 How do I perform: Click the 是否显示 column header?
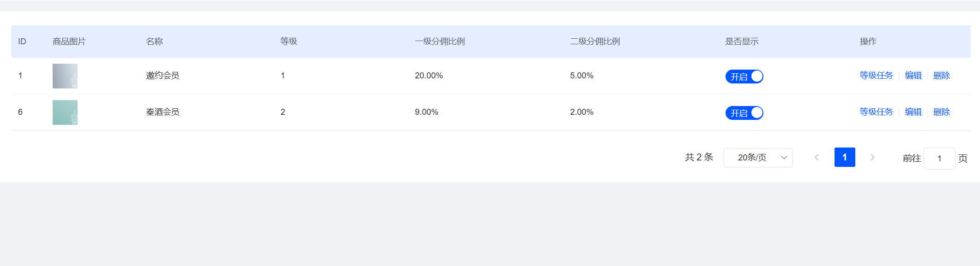click(x=742, y=41)
